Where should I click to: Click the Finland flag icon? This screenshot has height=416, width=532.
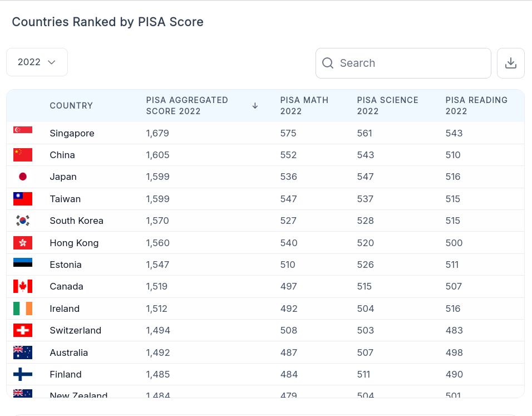(x=23, y=374)
